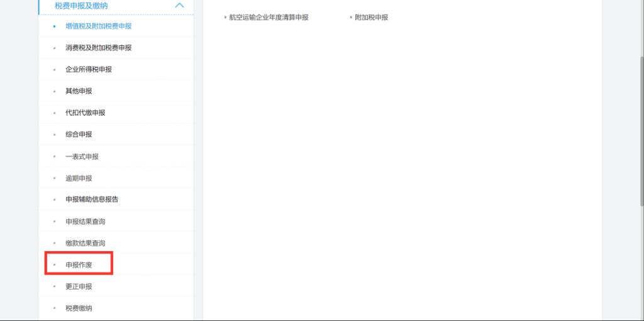
Task: Open 航空运输企业年度清算申报 link
Action: tap(269, 17)
